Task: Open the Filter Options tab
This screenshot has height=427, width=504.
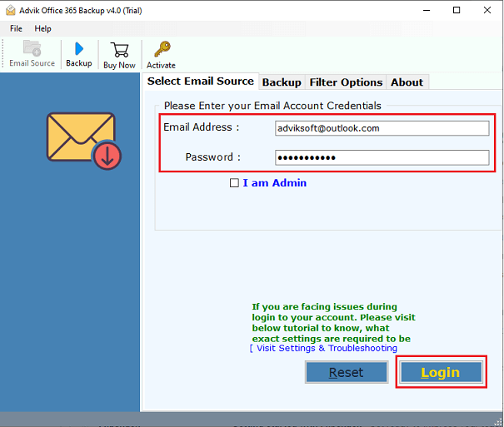Action: click(x=346, y=82)
